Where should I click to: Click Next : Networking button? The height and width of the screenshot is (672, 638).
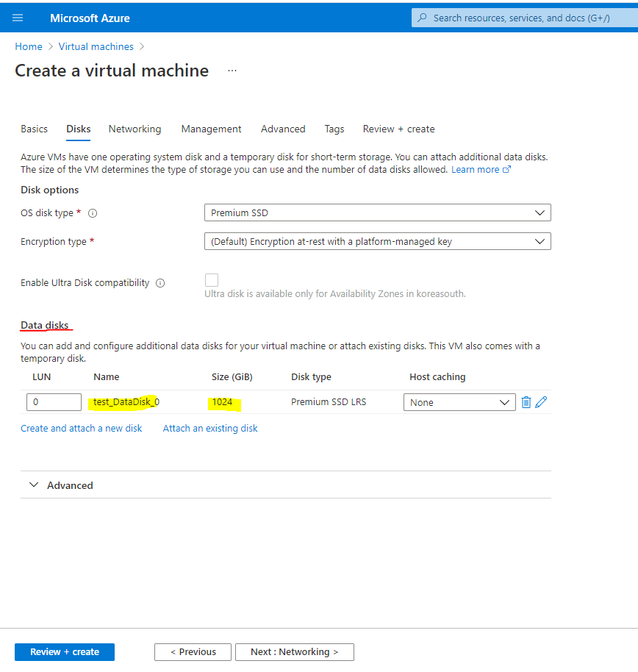pyautogui.click(x=295, y=652)
